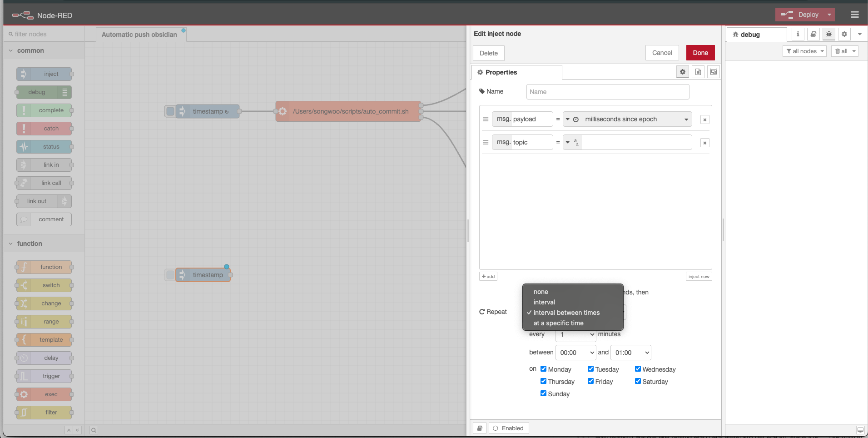Select none repeat option

pos(573,292)
